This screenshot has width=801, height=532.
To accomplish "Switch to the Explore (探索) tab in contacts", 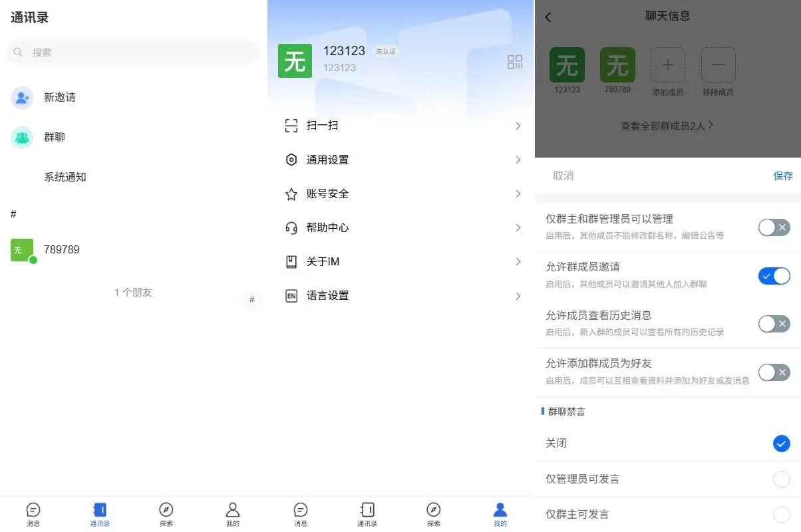I will pos(166,513).
